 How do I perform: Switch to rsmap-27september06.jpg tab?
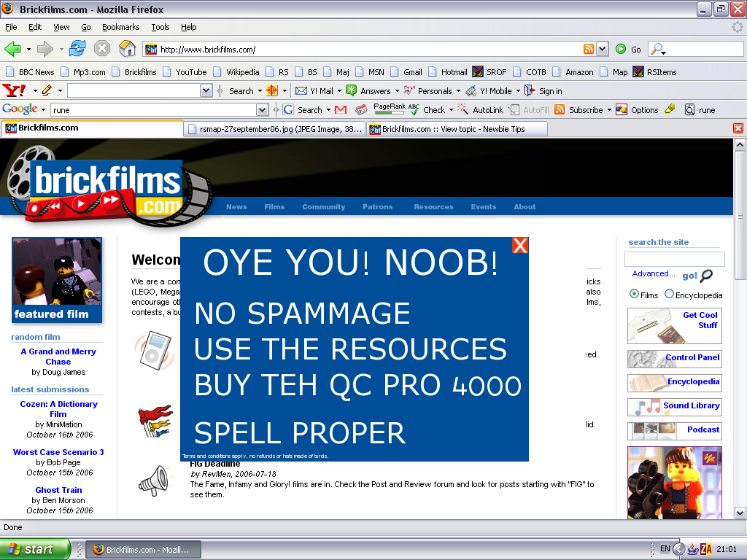tap(275, 129)
